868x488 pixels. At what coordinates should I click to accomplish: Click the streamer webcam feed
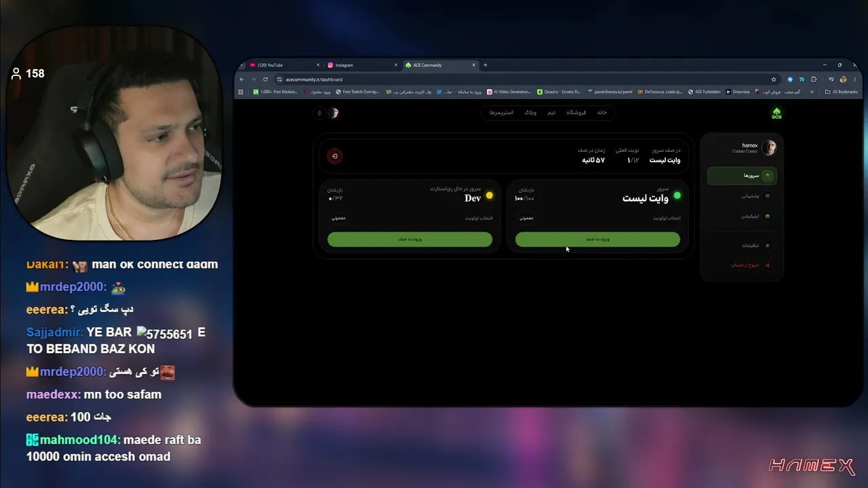point(114,134)
